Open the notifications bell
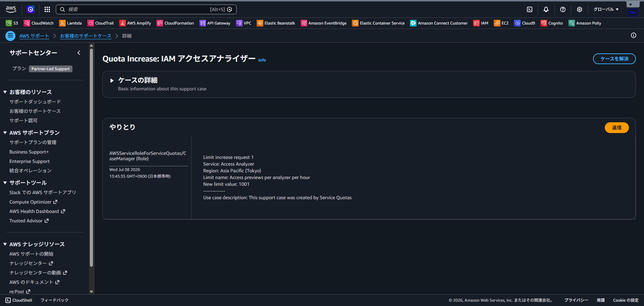This screenshot has width=644, height=306. [546, 9]
